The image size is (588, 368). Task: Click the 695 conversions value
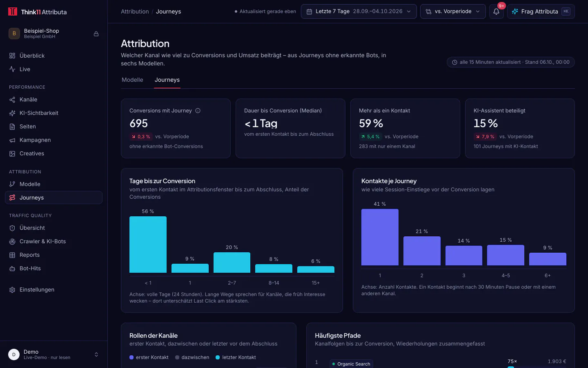tap(139, 123)
